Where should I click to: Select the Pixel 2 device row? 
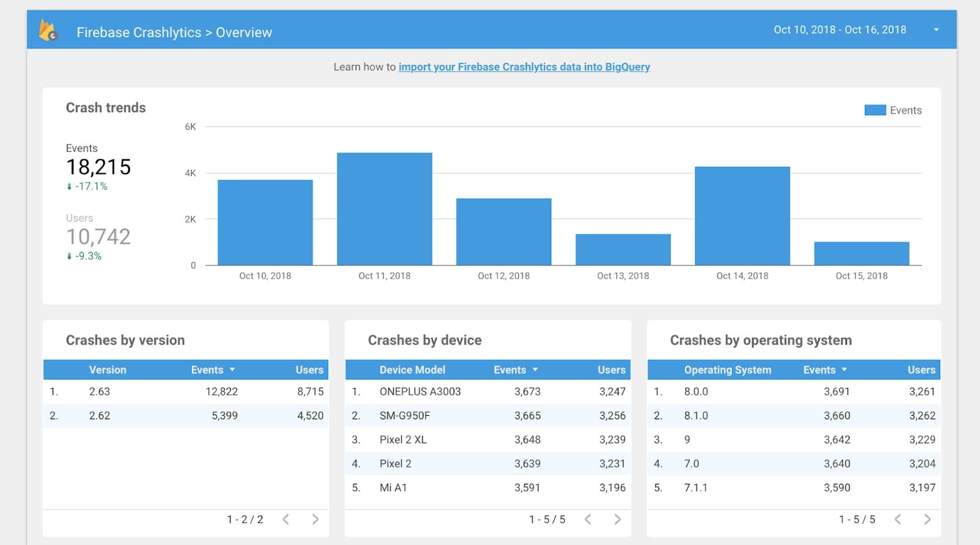(488, 463)
